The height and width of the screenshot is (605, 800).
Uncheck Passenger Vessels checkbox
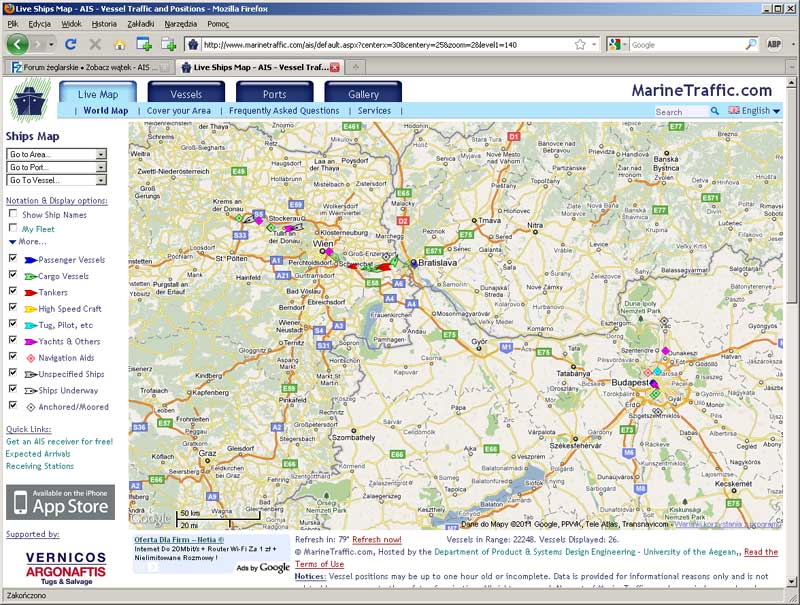coord(13,259)
